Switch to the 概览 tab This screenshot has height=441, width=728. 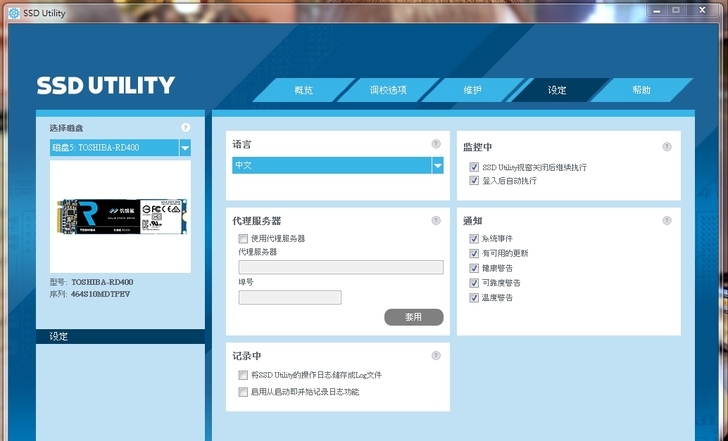(x=304, y=90)
